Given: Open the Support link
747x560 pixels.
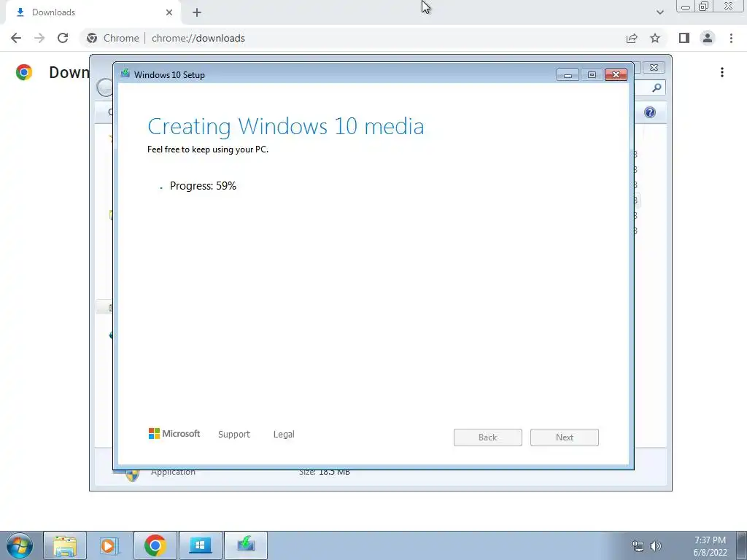Looking at the screenshot, I should 234,435.
